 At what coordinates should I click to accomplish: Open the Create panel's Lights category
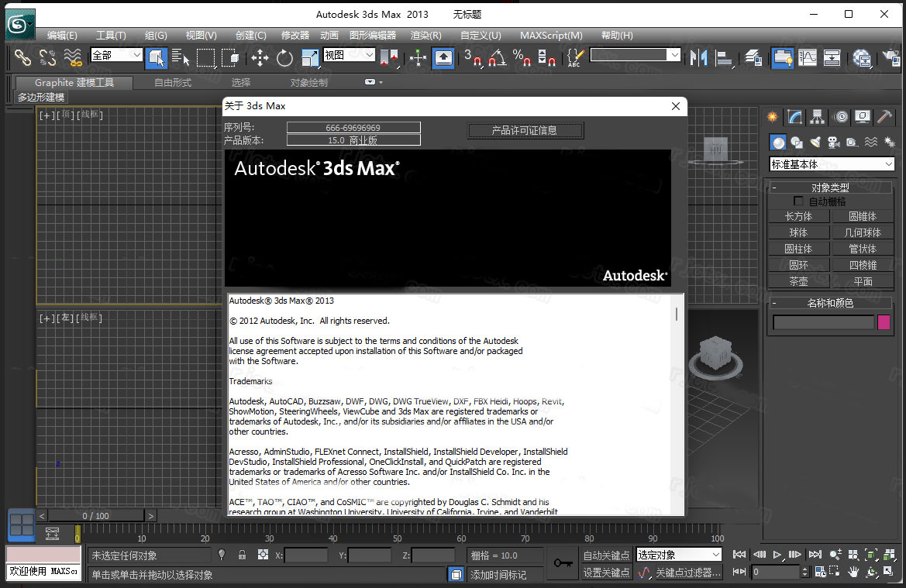(x=816, y=142)
